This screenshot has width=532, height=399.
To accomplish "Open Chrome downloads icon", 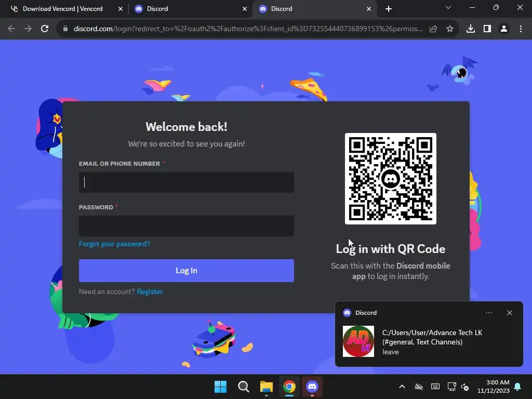I will coord(471,29).
